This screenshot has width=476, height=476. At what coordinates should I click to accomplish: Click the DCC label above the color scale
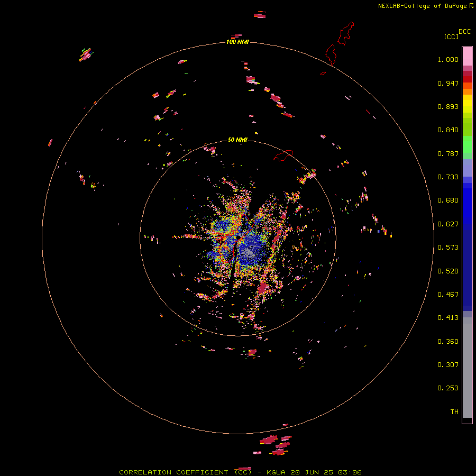tap(465, 32)
